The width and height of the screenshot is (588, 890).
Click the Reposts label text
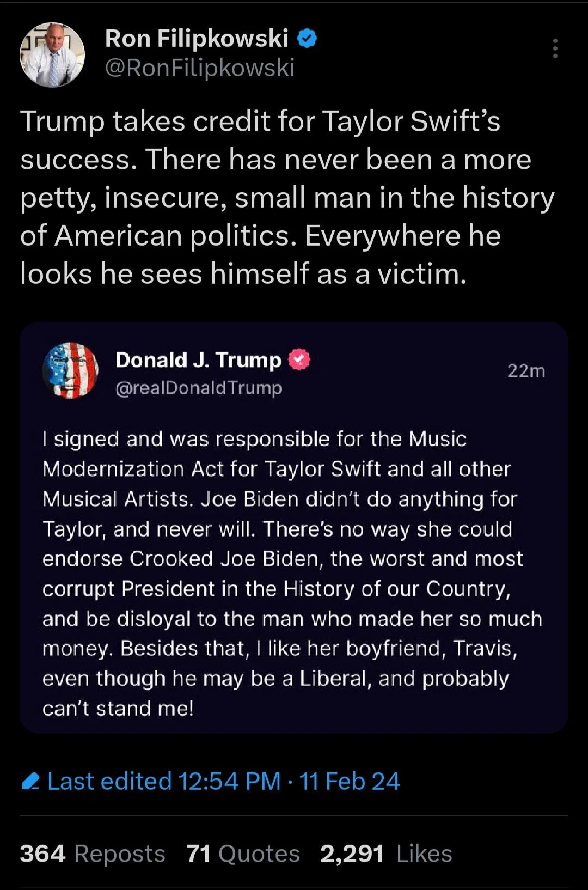click(x=119, y=854)
